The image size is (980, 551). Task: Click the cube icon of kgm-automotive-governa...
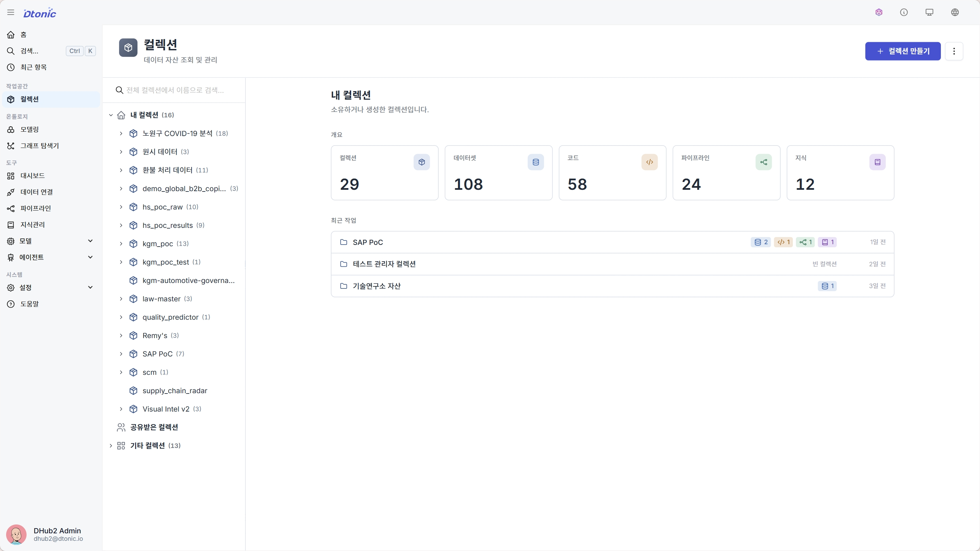point(133,281)
